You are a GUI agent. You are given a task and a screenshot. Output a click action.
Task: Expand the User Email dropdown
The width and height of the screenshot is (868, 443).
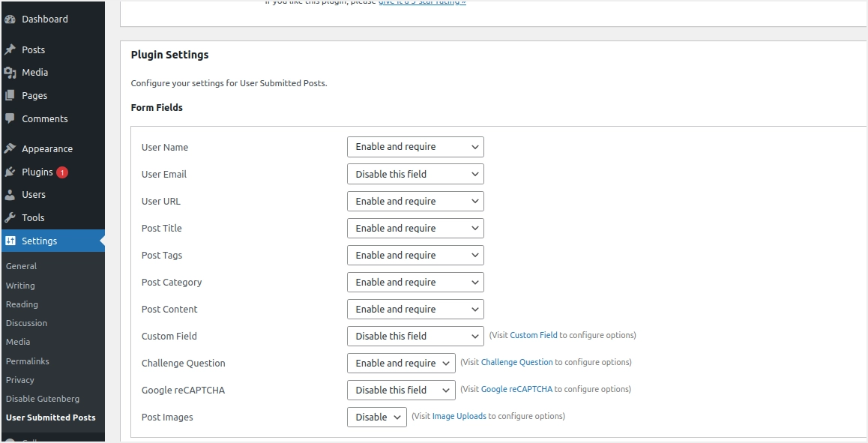(x=415, y=174)
